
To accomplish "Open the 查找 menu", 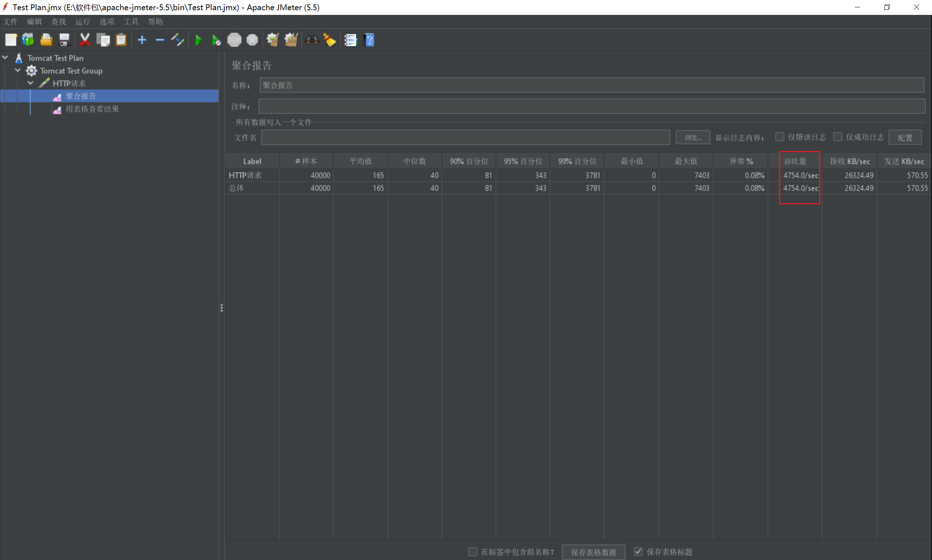I will 59,21.
